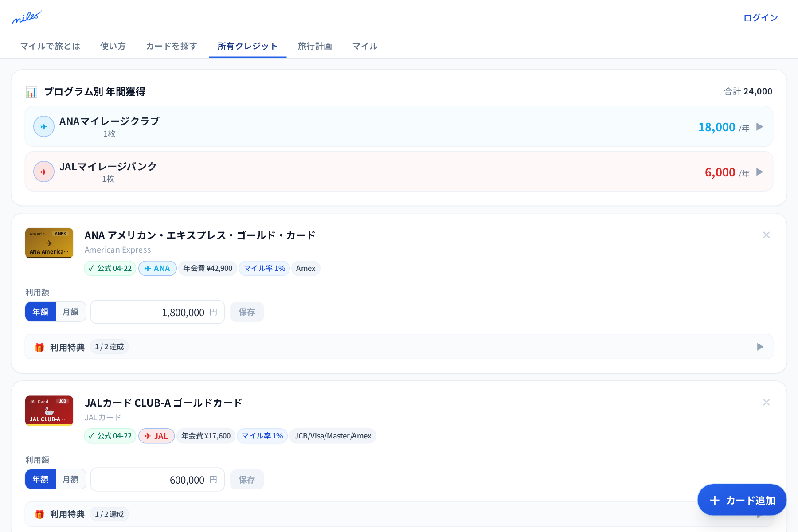Expand the JALマイレージバンク row

click(399, 172)
